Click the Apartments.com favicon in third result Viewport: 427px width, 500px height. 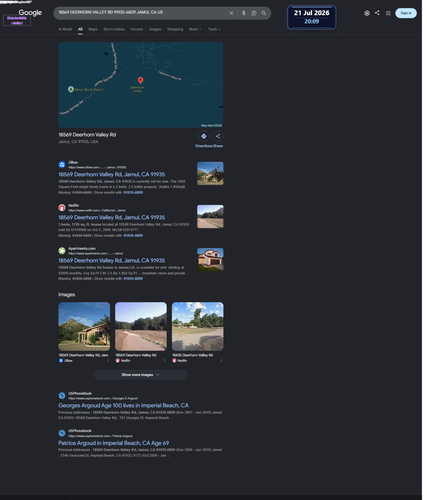[x=62, y=250]
